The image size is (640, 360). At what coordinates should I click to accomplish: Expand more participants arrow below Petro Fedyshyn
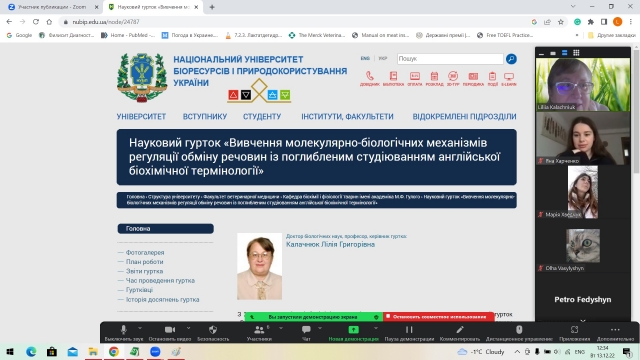tap(583, 320)
